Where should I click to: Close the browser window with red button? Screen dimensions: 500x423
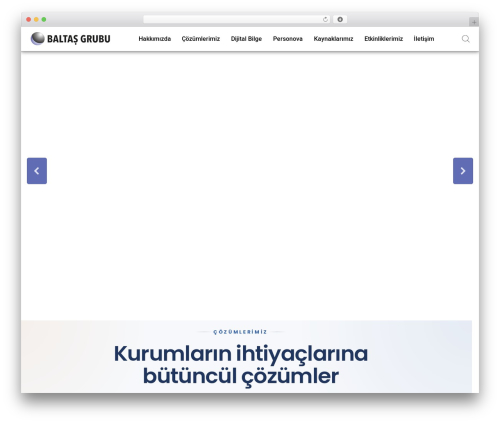click(x=29, y=20)
